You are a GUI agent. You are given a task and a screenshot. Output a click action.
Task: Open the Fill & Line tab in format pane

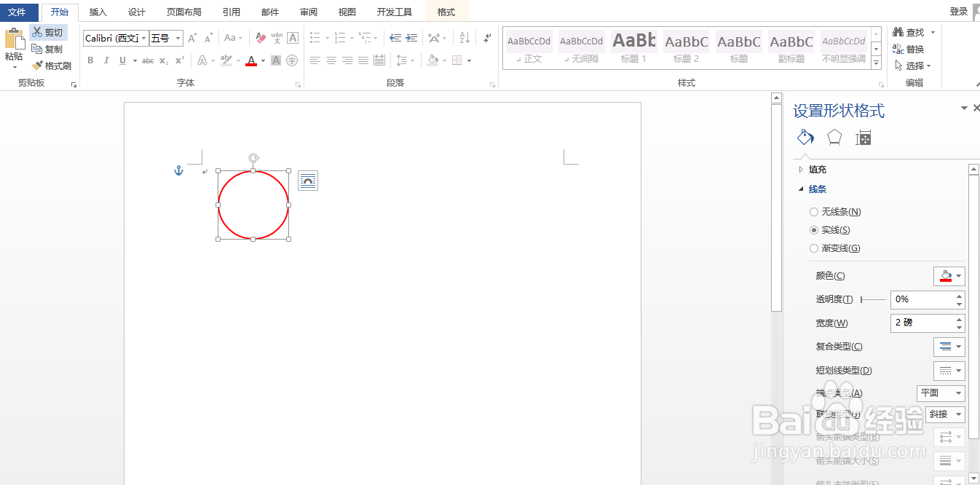[x=806, y=138]
